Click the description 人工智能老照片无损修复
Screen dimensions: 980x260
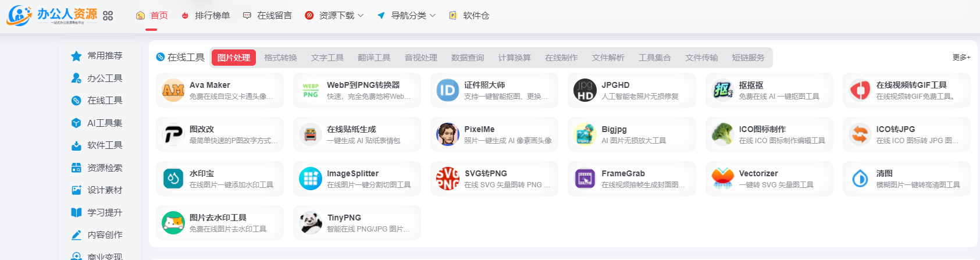coord(640,97)
